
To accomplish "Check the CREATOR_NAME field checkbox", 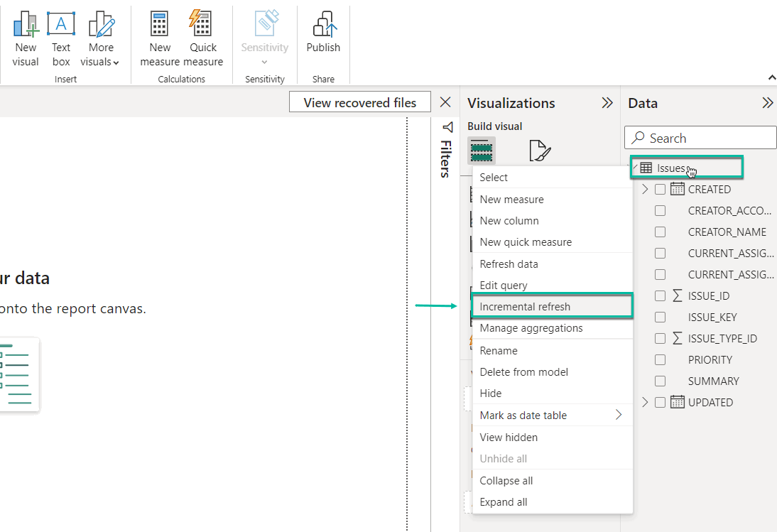I will 660,232.
